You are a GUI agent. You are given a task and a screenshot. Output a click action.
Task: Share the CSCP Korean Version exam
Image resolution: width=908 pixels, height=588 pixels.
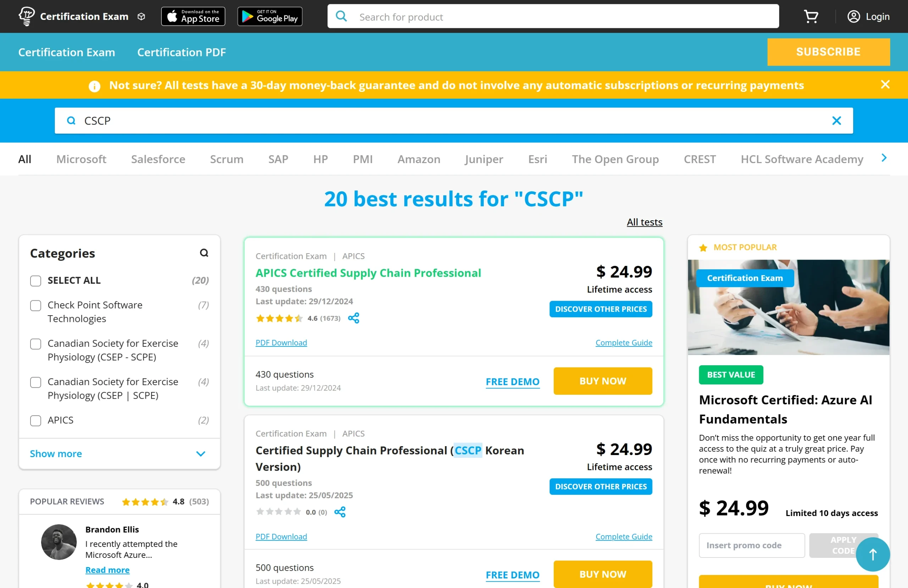[340, 512]
